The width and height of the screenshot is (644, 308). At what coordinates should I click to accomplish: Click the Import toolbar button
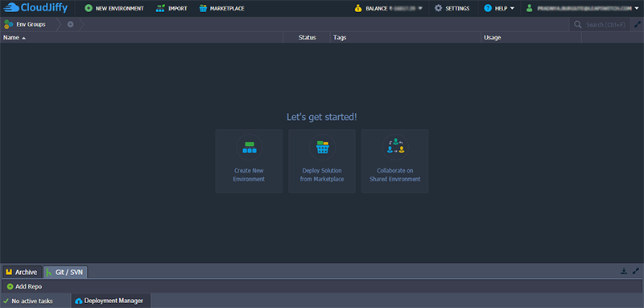pos(171,8)
